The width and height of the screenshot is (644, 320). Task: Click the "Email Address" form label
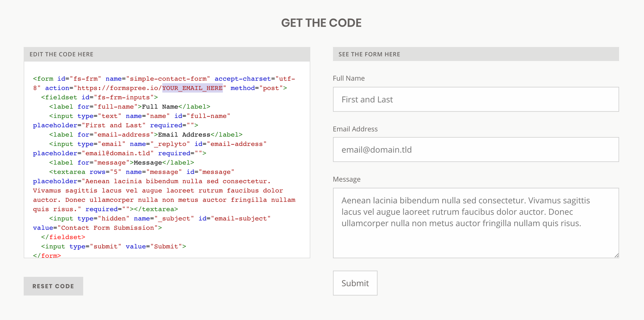355,129
